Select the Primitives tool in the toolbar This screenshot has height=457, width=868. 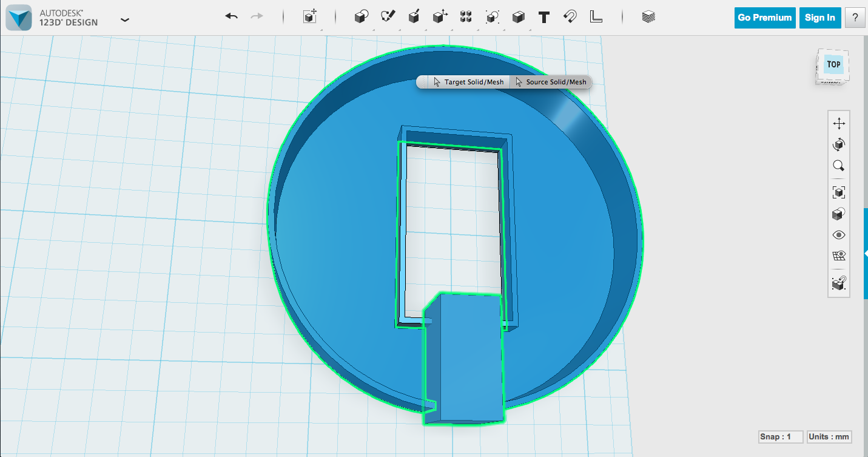click(x=360, y=17)
